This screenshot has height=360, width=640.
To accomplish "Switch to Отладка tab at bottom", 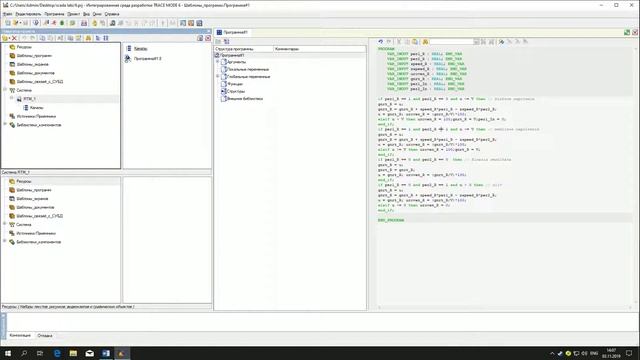I will tap(45, 336).
